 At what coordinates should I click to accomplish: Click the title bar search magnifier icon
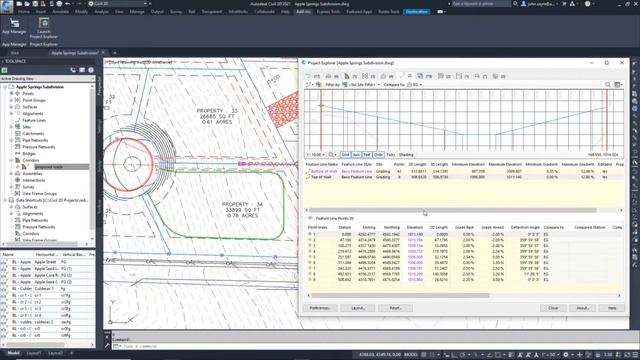click(x=516, y=4)
